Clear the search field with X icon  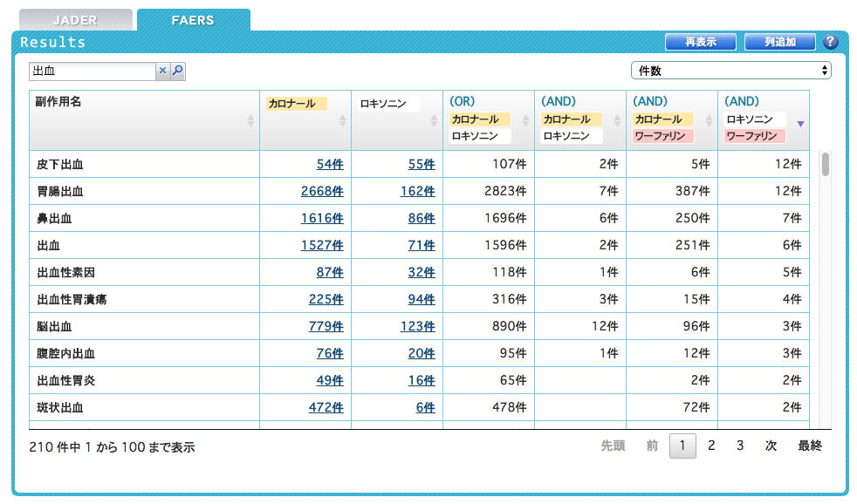[162, 72]
